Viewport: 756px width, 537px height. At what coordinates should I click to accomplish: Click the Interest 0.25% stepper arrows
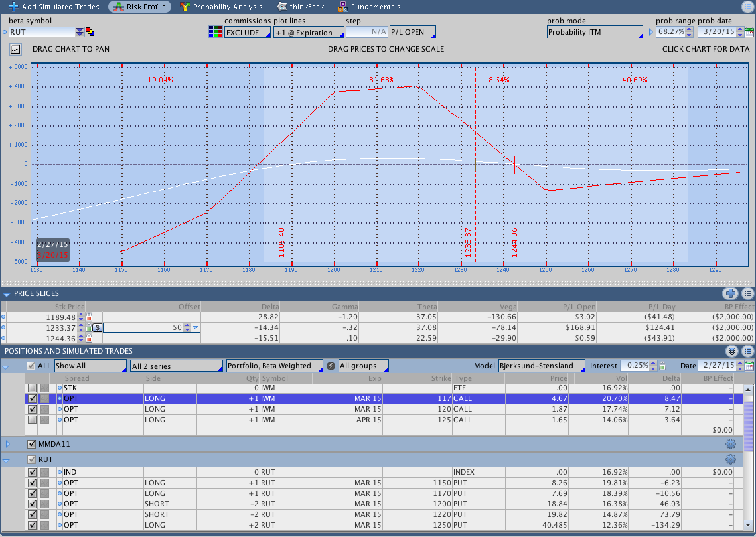[x=654, y=366]
